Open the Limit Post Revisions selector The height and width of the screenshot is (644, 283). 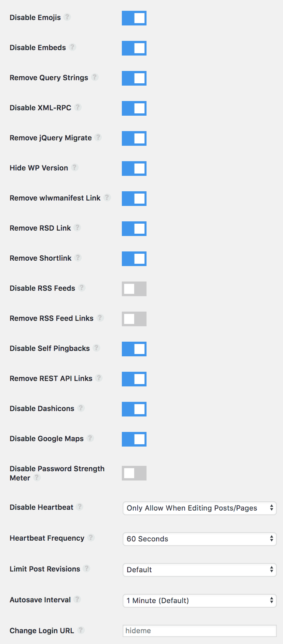click(x=199, y=570)
